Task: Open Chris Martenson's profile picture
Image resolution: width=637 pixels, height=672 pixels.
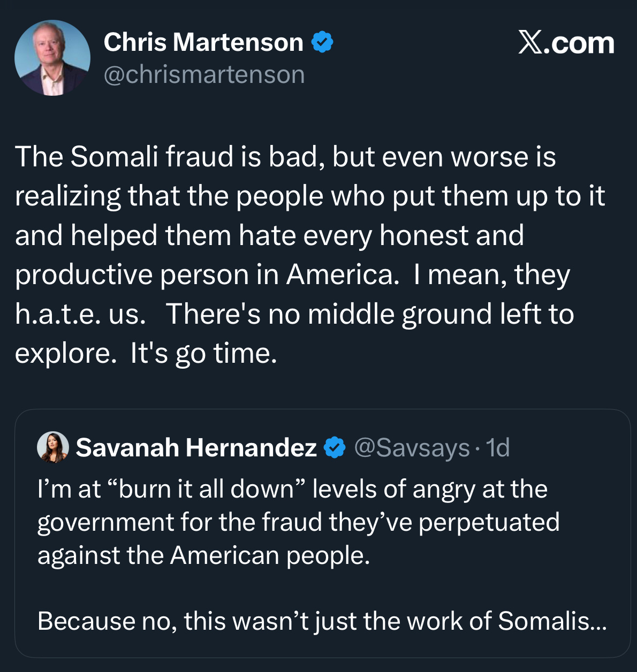Action: pos(52,58)
